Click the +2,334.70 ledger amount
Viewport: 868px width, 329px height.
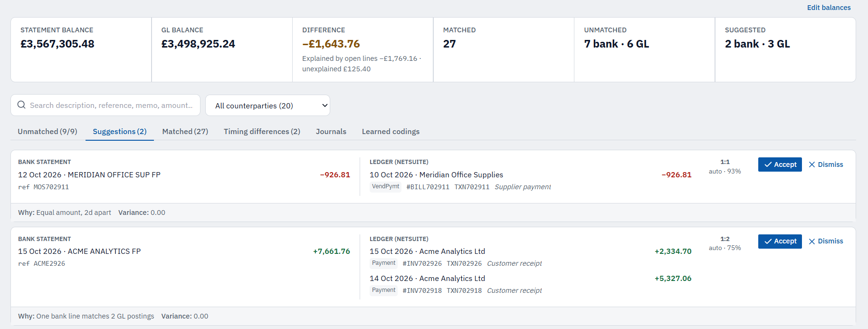click(673, 252)
